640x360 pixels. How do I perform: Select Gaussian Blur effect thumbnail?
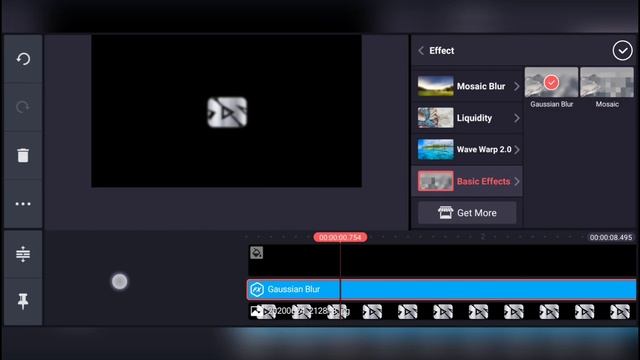tap(551, 82)
